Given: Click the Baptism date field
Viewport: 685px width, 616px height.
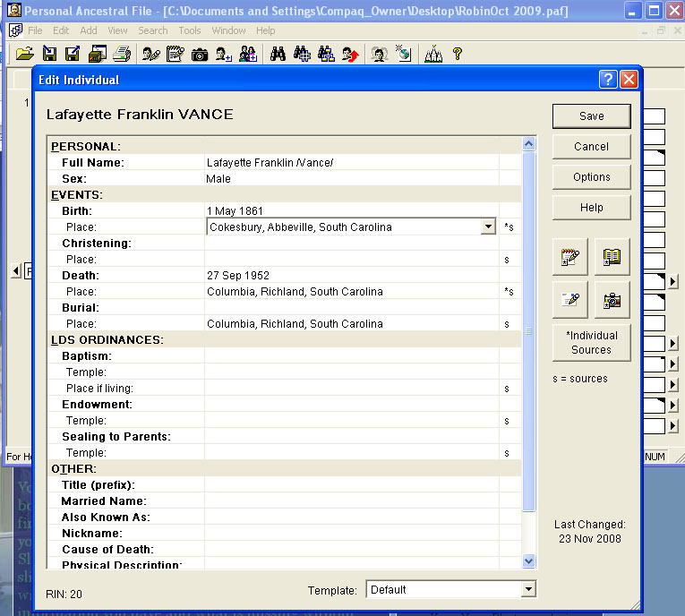Looking at the screenshot, I should [x=352, y=356].
